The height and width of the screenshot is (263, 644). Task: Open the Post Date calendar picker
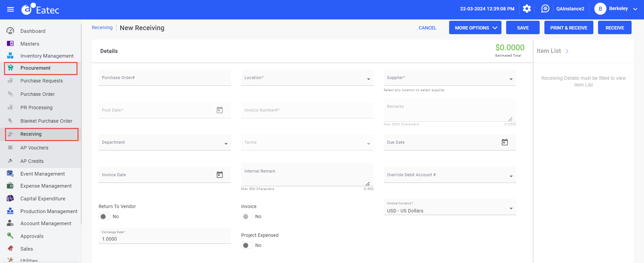219,110
